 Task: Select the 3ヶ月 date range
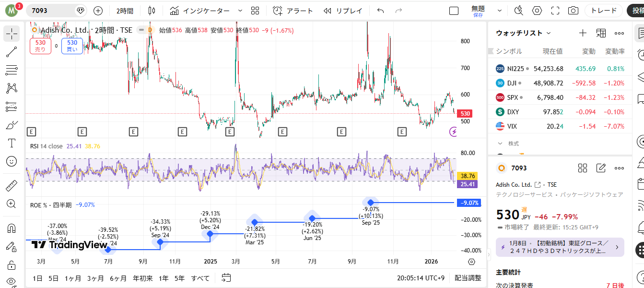coord(95,278)
